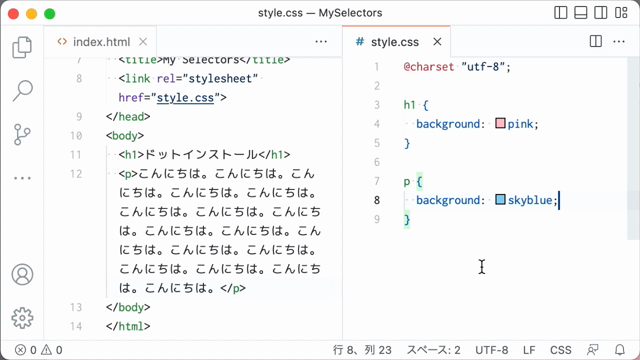The height and width of the screenshot is (360, 640).
Task: Open more actions menu for index.html group
Action: click(x=321, y=42)
